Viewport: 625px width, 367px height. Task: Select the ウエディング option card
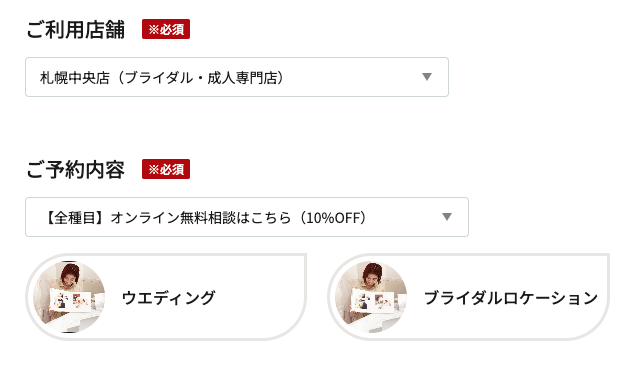[x=166, y=297]
